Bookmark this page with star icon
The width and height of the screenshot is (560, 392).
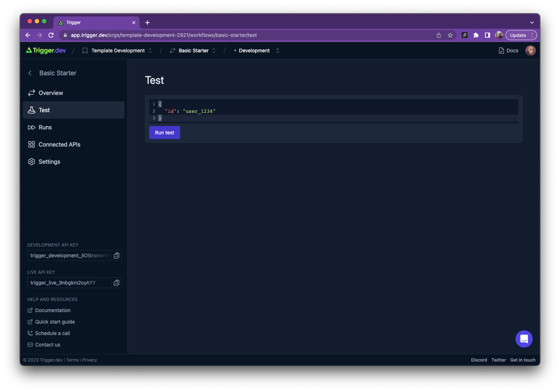click(x=450, y=35)
